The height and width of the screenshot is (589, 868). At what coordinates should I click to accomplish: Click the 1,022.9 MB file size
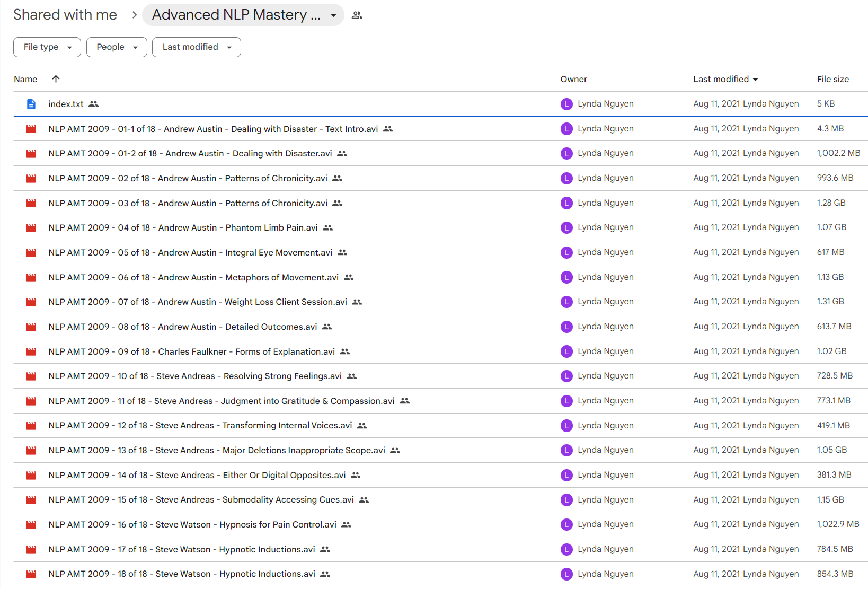click(838, 524)
